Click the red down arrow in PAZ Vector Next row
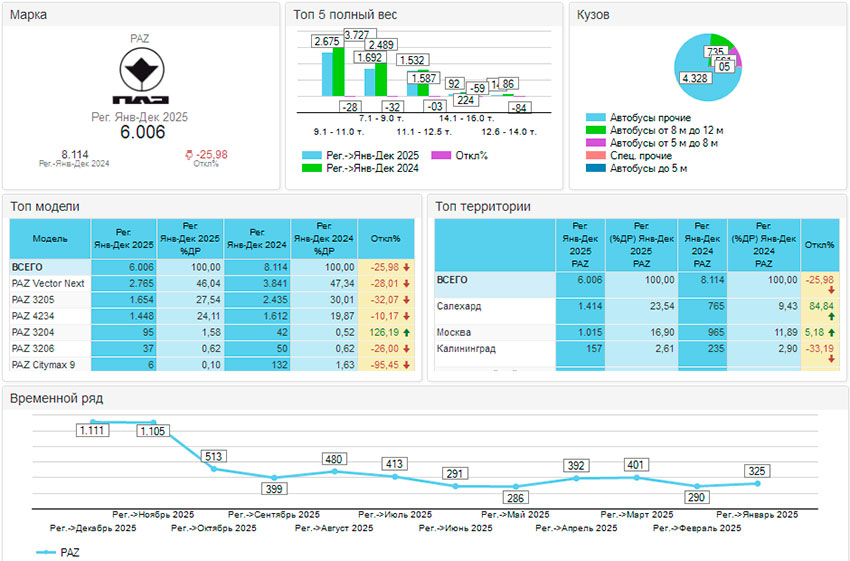850x561 pixels. point(407,284)
